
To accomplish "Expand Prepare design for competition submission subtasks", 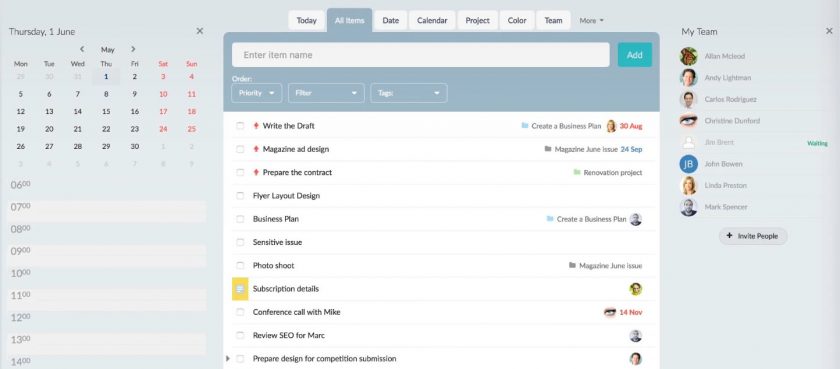I will click(x=228, y=358).
